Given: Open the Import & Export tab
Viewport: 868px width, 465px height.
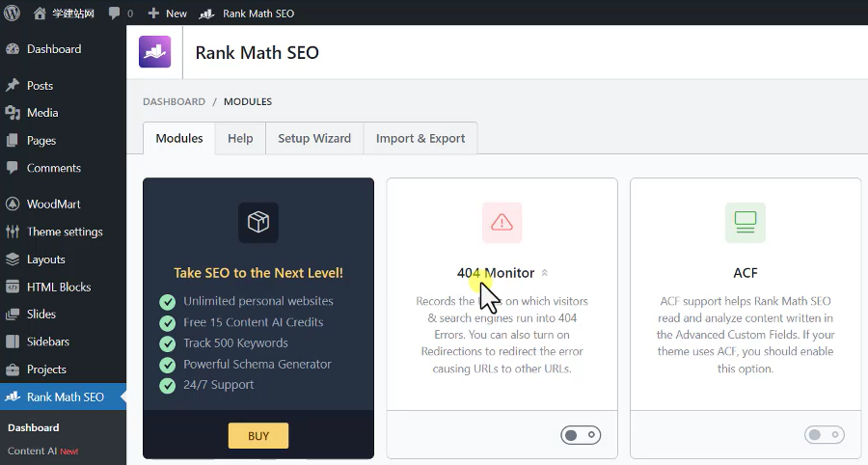Looking at the screenshot, I should click(420, 138).
